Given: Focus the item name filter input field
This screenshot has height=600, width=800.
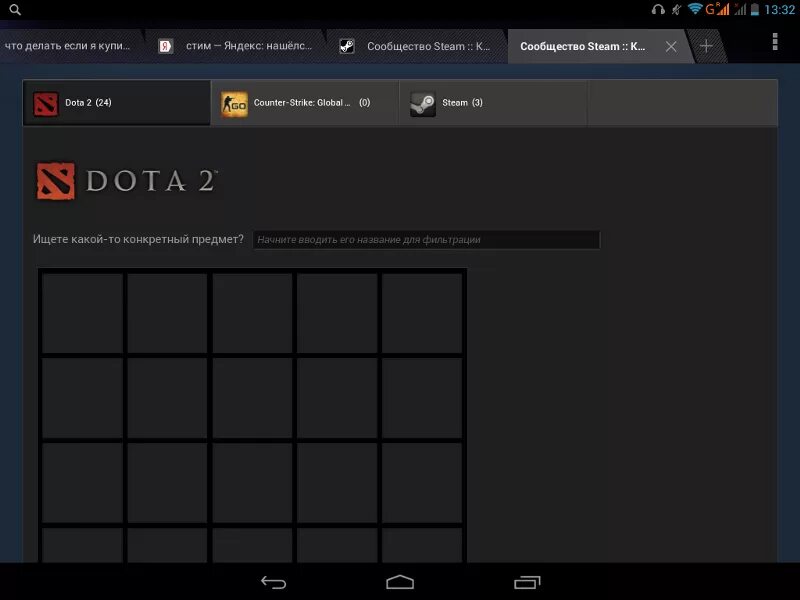Looking at the screenshot, I should click(427, 240).
